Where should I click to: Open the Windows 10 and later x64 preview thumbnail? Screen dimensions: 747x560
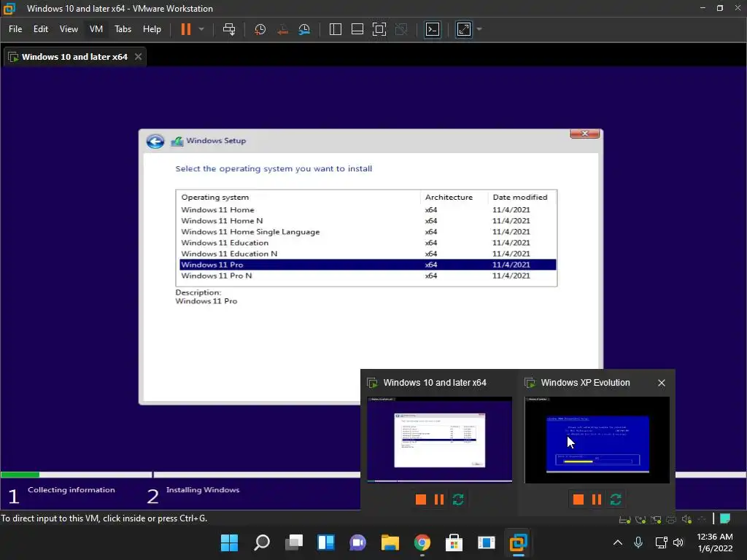pyautogui.click(x=440, y=440)
